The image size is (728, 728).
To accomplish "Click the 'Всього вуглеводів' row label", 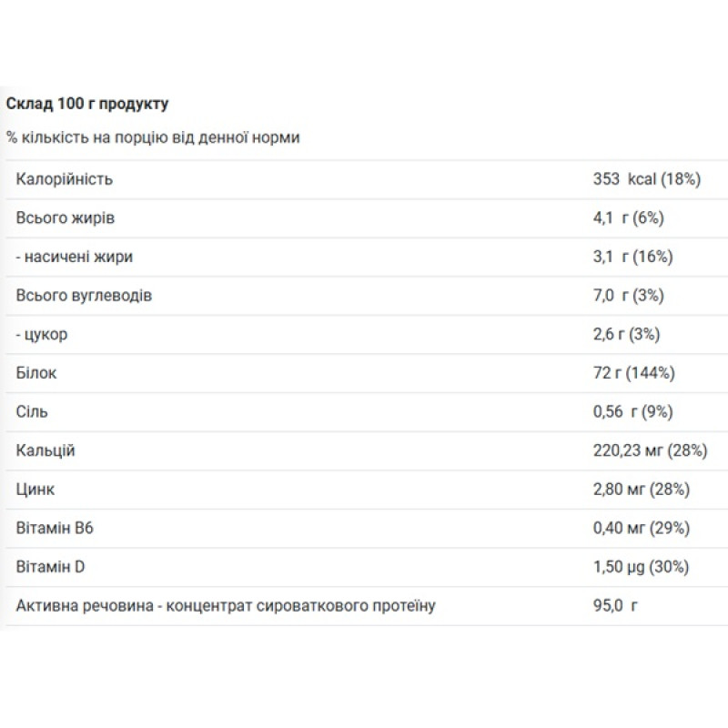I will tap(84, 295).
